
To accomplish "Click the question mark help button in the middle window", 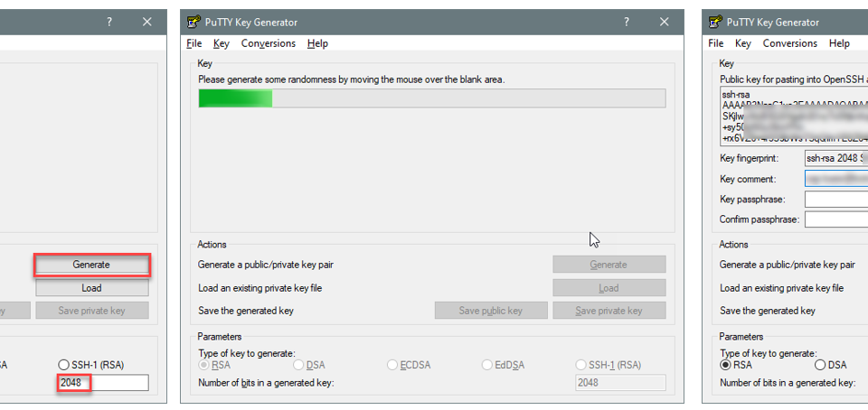I will 627,22.
